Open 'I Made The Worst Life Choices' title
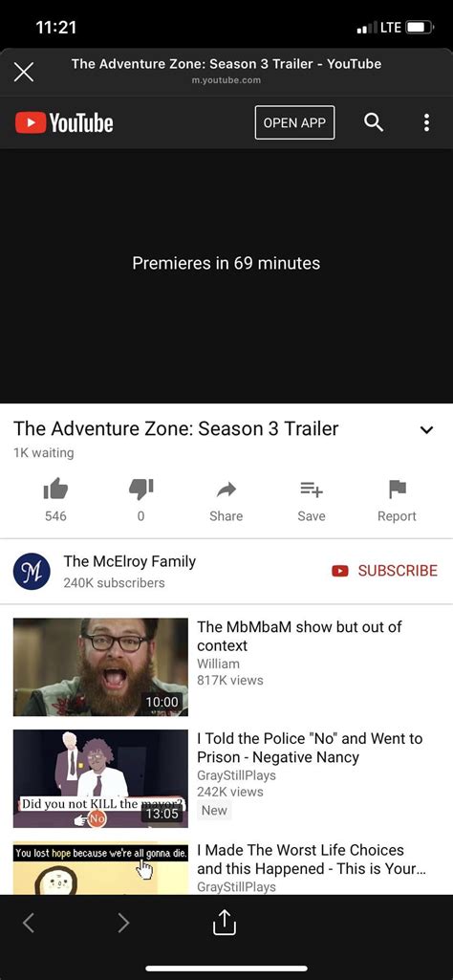The height and width of the screenshot is (980, 453). [x=312, y=860]
